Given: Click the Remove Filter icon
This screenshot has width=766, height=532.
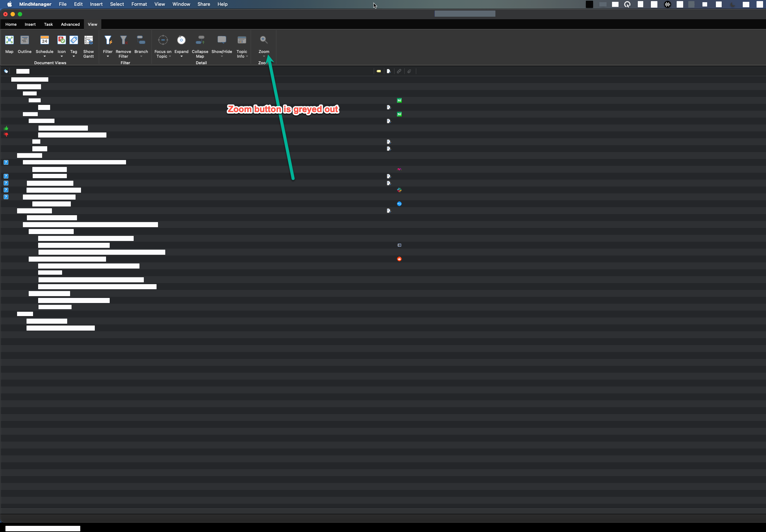Looking at the screenshot, I should (x=123, y=40).
